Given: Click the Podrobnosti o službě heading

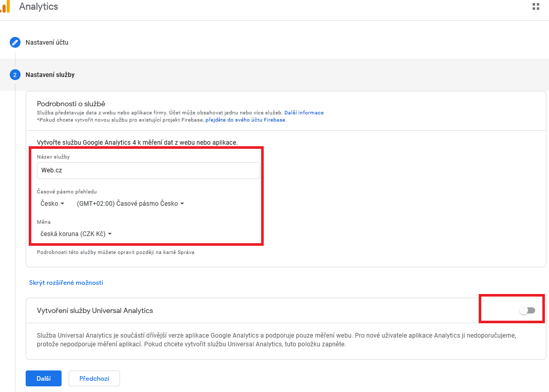Looking at the screenshot, I should click(x=71, y=104).
